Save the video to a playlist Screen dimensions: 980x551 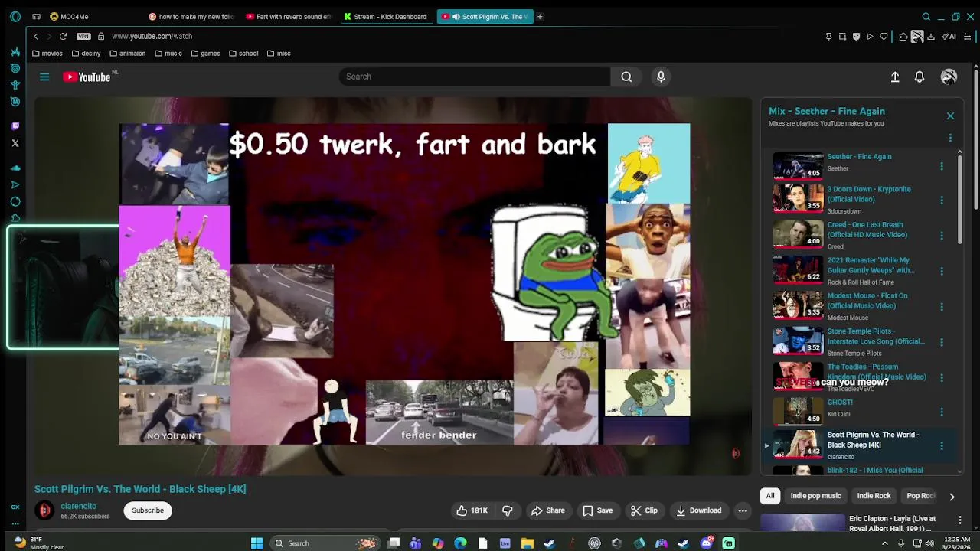(x=597, y=510)
